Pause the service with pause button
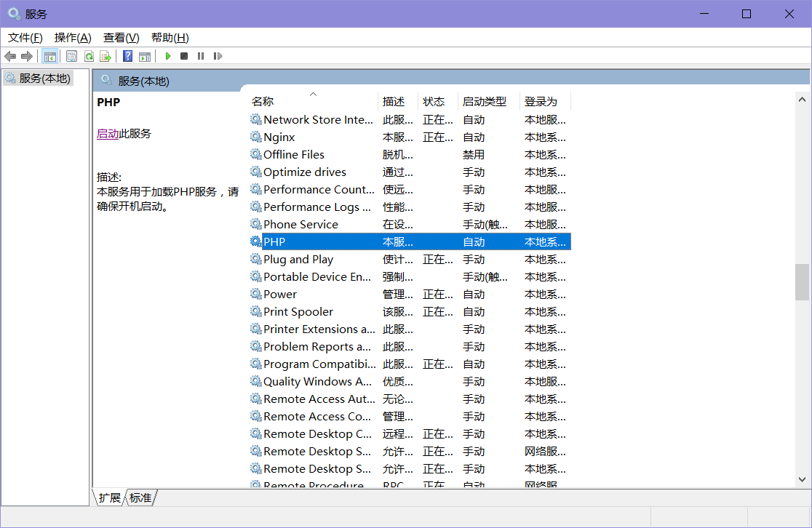The image size is (812, 528). tap(201, 56)
